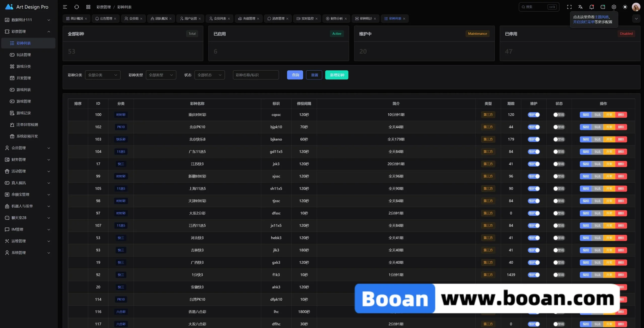Toggle the sidebar collapse hamburger icon
Screen dimensions: 644x328
coord(65,7)
